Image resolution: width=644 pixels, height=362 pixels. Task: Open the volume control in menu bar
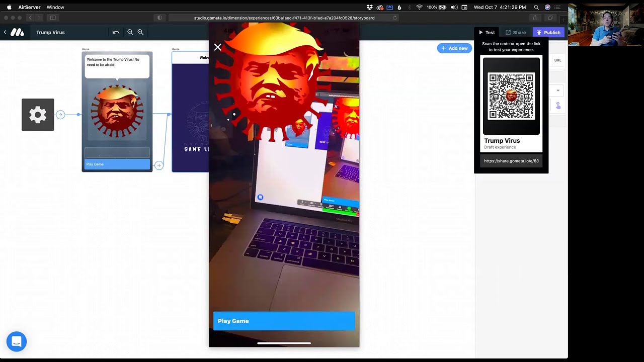coord(454,7)
